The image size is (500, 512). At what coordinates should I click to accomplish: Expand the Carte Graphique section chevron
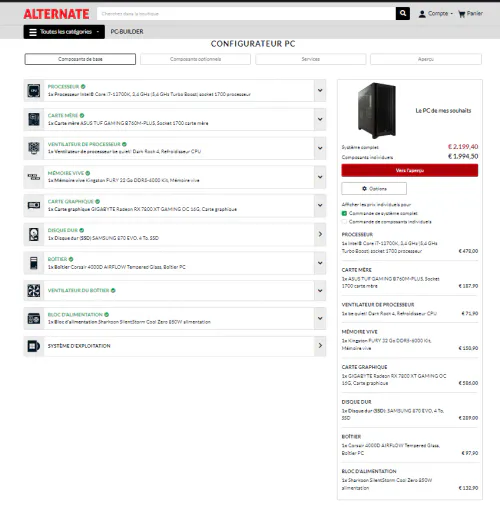tap(320, 205)
